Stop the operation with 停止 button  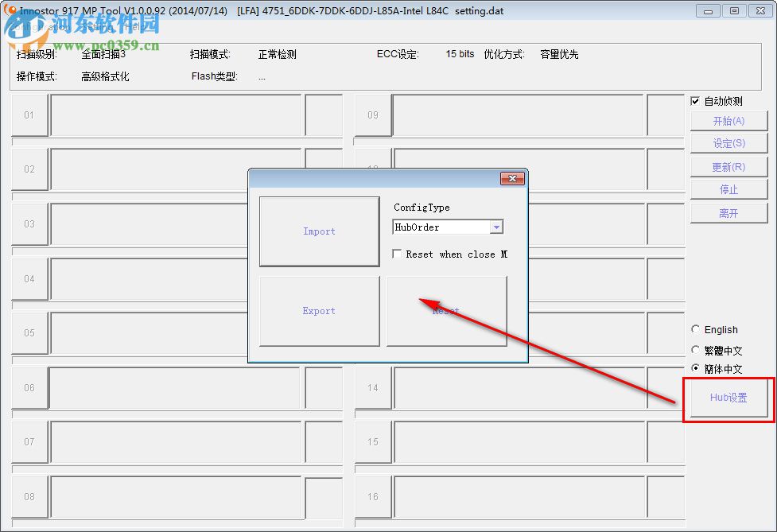[x=728, y=189]
